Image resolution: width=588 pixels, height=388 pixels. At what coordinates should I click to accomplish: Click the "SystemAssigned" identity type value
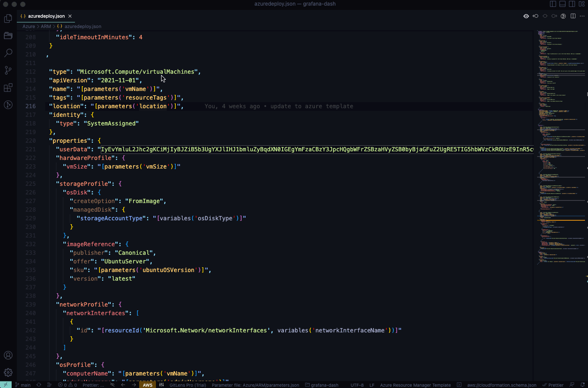tap(111, 123)
